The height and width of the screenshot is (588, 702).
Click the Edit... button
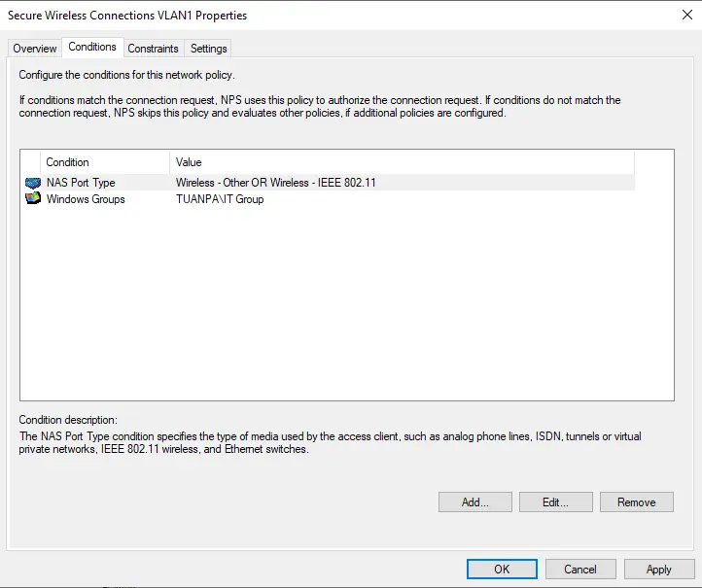pyautogui.click(x=555, y=502)
